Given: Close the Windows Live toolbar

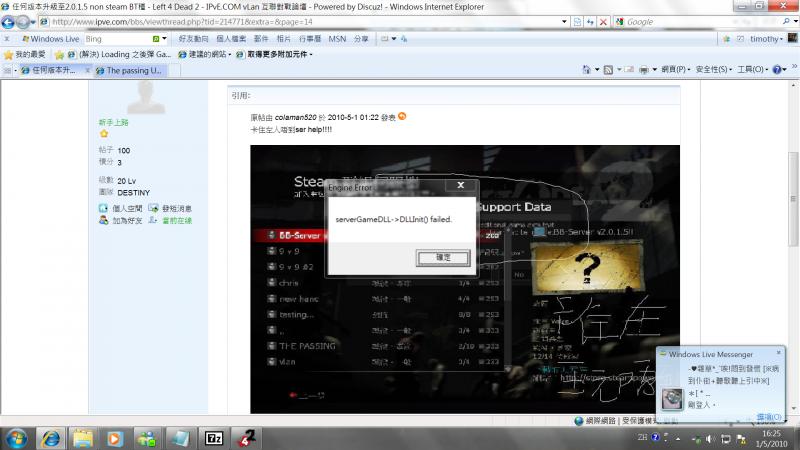Looking at the screenshot, I should (x=7, y=39).
